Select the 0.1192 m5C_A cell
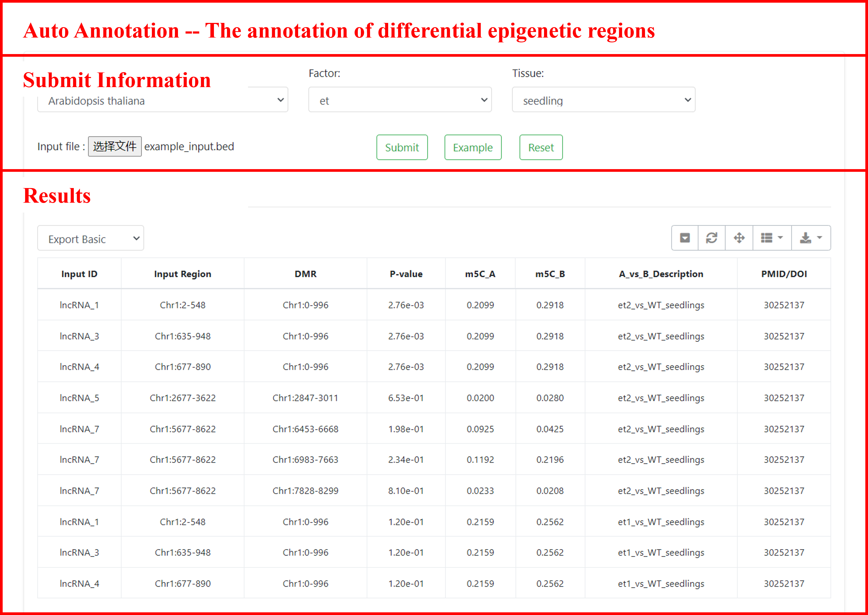The height and width of the screenshot is (615, 868). click(x=480, y=459)
